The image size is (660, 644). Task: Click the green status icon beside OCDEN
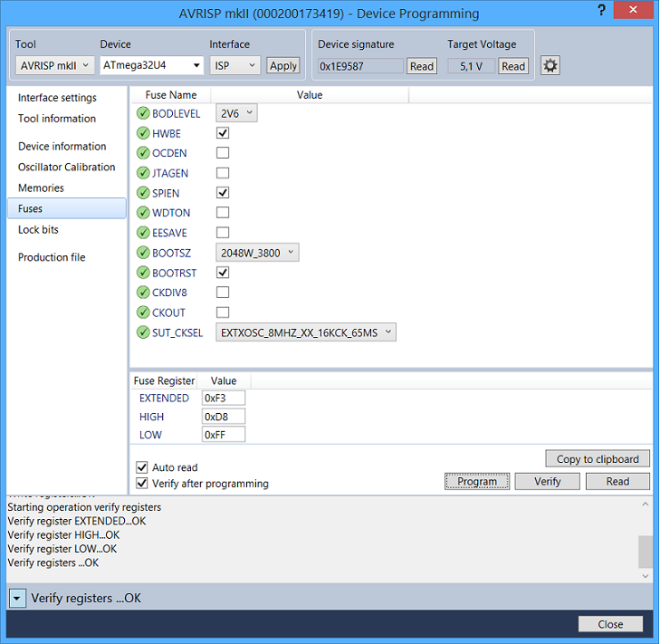click(143, 153)
